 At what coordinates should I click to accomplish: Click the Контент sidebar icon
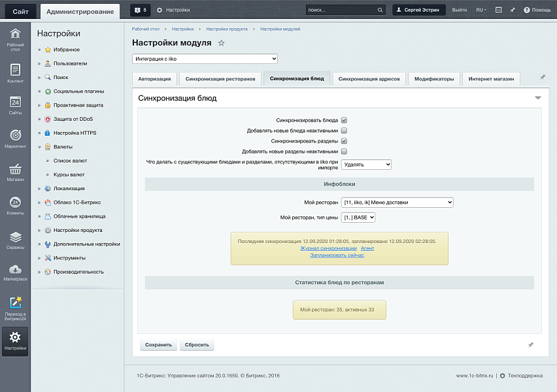point(15,71)
